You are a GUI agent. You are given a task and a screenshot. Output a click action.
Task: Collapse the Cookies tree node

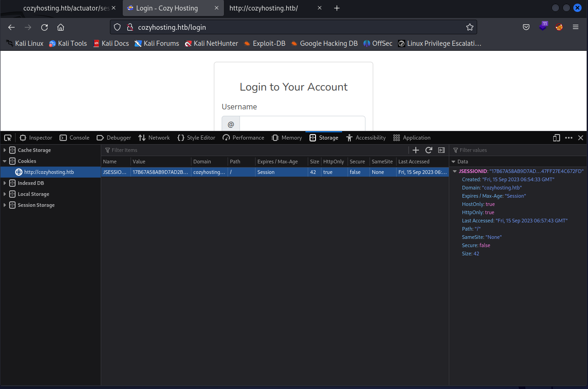pyautogui.click(x=5, y=161)
